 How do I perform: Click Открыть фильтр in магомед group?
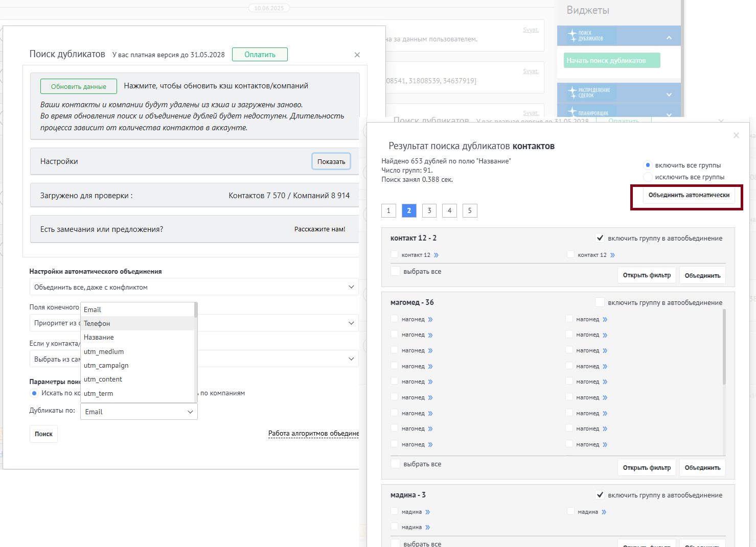(x=647, y=467)
